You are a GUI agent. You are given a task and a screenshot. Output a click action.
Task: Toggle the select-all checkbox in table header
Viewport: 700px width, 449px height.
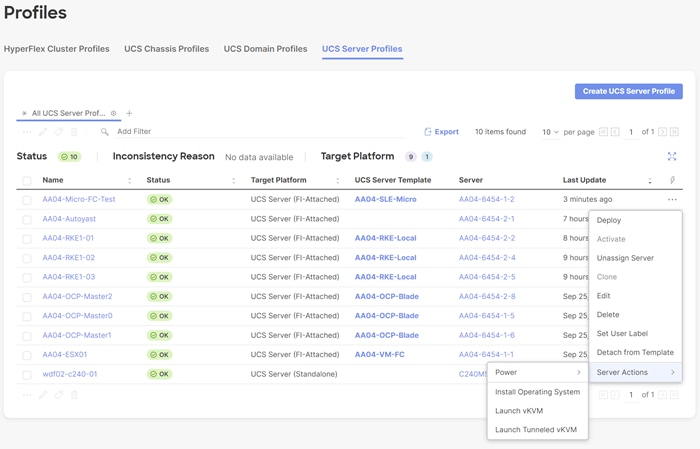point(27,181)
